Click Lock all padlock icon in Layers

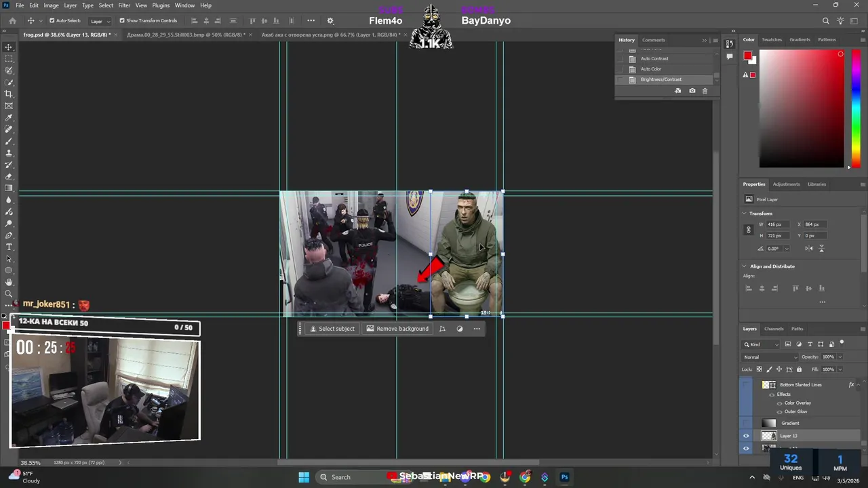coord(799,369)
